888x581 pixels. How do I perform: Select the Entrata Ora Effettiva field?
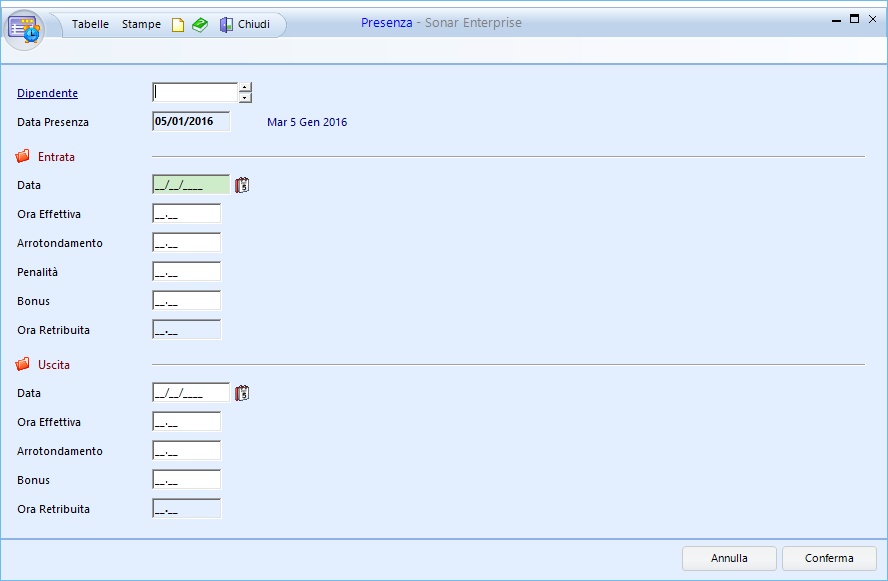point(186,214)
